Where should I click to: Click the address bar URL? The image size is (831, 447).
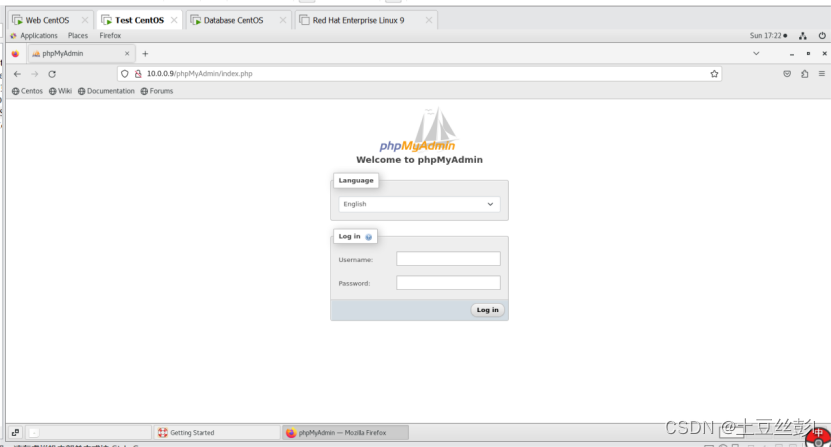click(200, 74)
